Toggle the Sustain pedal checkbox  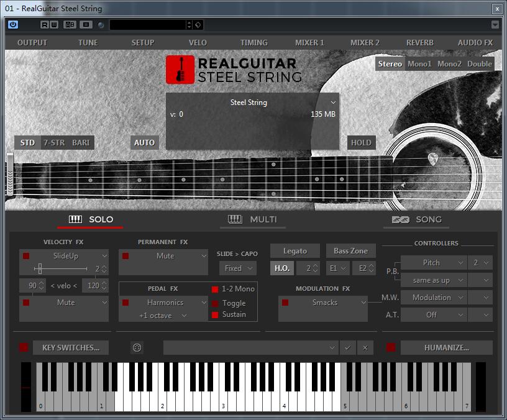[x=215, y=314]
